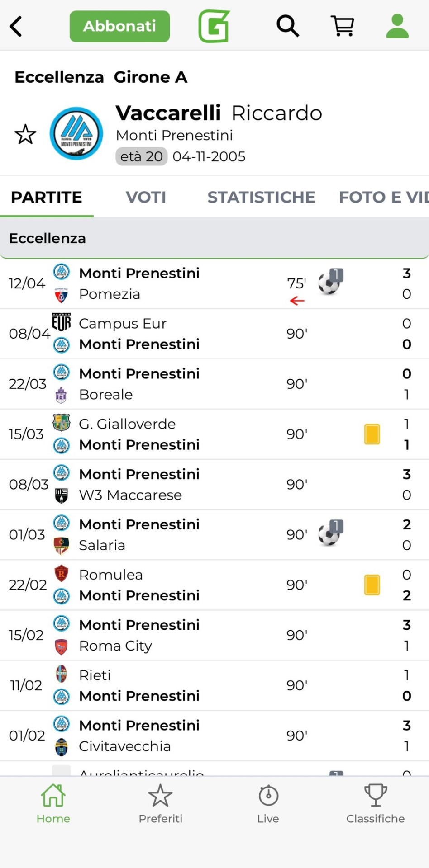Open the Campus Eur match row

point(181,334)
